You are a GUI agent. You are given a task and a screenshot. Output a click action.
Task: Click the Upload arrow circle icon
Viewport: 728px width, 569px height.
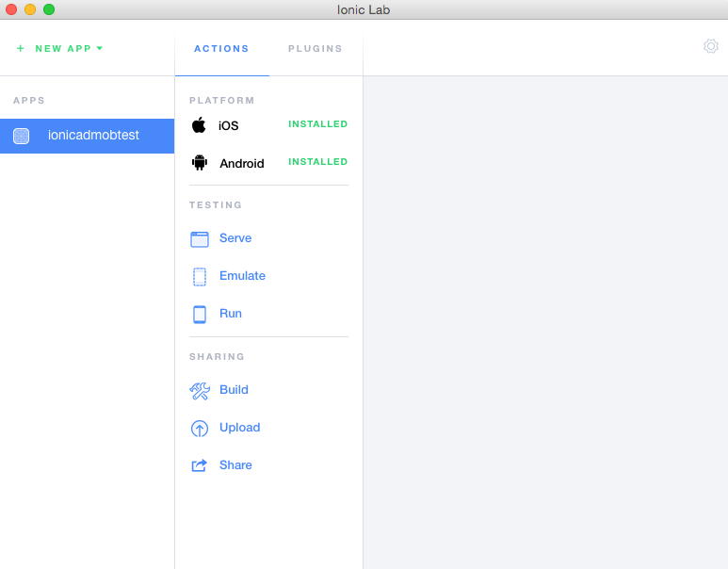pyautogui.click(x=200, y=429)
